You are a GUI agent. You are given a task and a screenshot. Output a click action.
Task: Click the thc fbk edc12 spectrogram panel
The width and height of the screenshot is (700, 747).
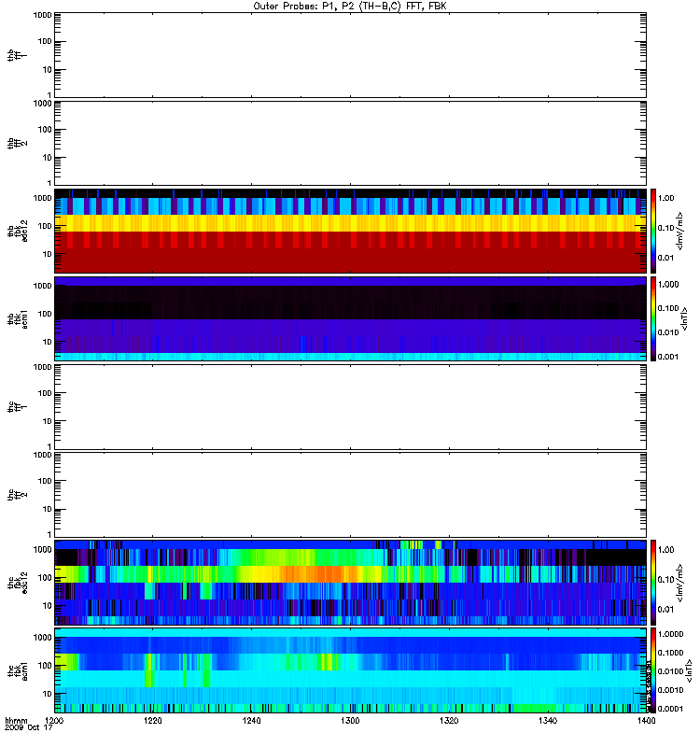click(351, 582)
